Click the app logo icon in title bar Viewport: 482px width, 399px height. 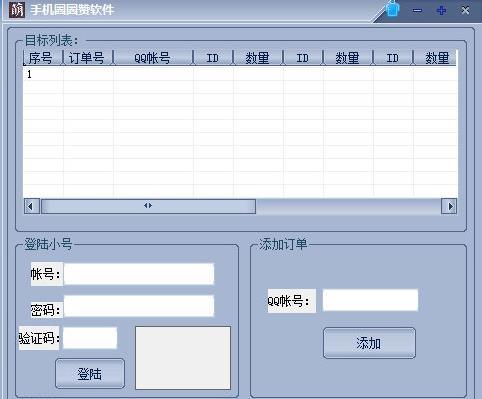tap(17, 10)
